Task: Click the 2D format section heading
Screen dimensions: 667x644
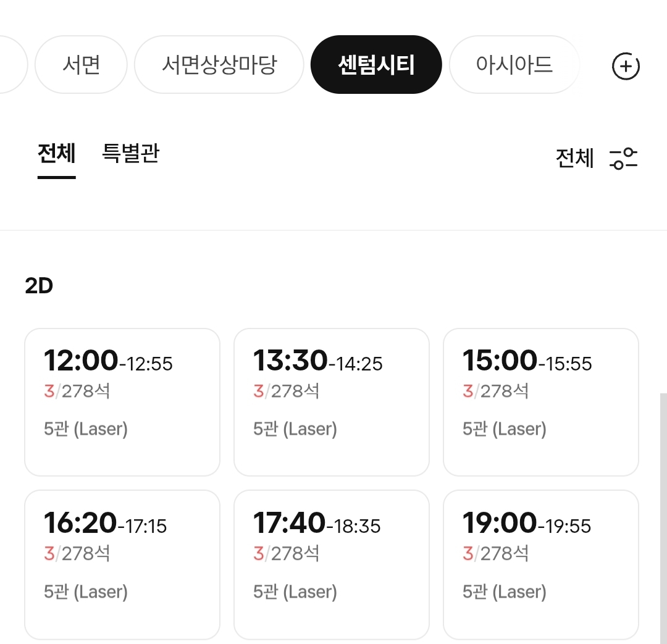Action: pos(39,286)
